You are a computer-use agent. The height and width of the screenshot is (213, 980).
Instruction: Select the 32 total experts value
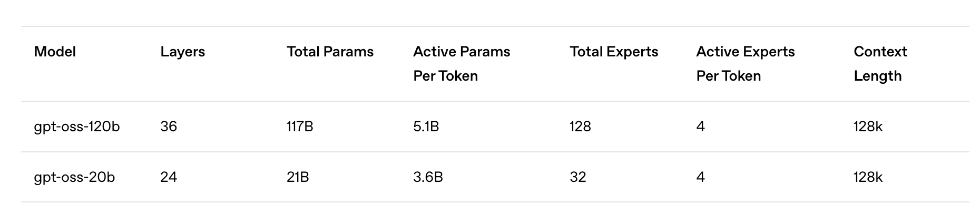click(578, 177)
